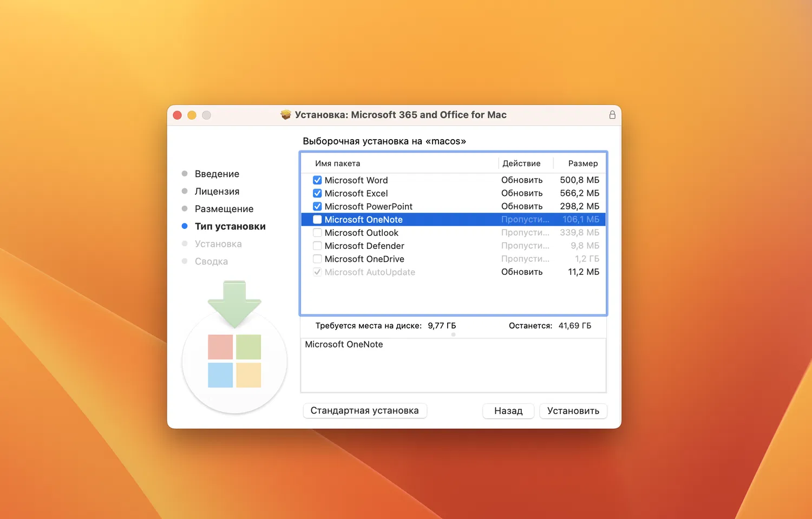Click Пропусти… action in the Outlook row

[525, 233]
